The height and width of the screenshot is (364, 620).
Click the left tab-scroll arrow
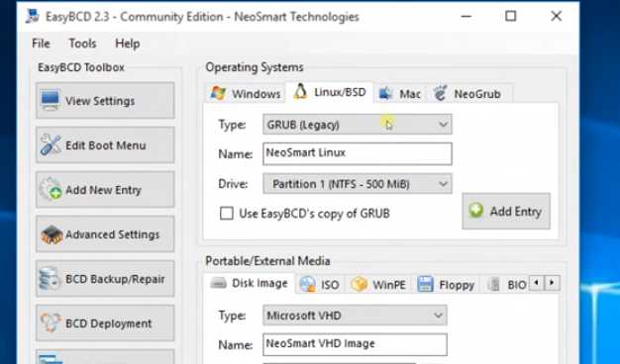537,283
